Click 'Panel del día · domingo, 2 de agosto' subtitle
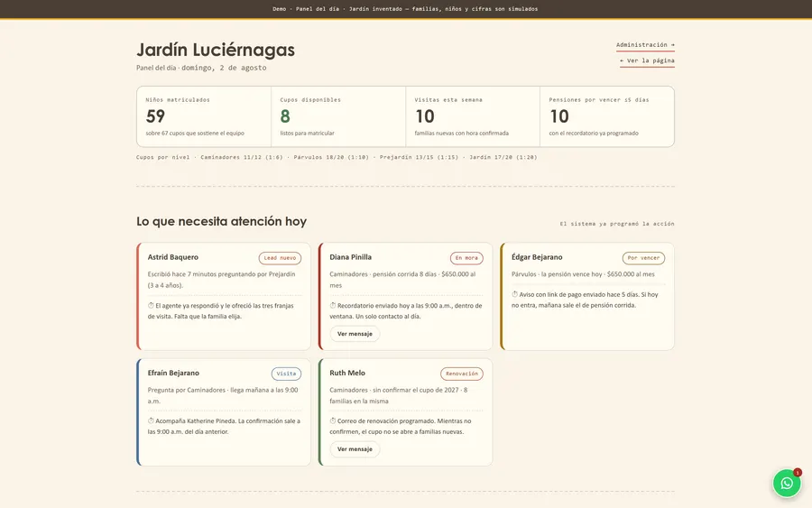Viewport: 812px width, 508px height. 201,68
